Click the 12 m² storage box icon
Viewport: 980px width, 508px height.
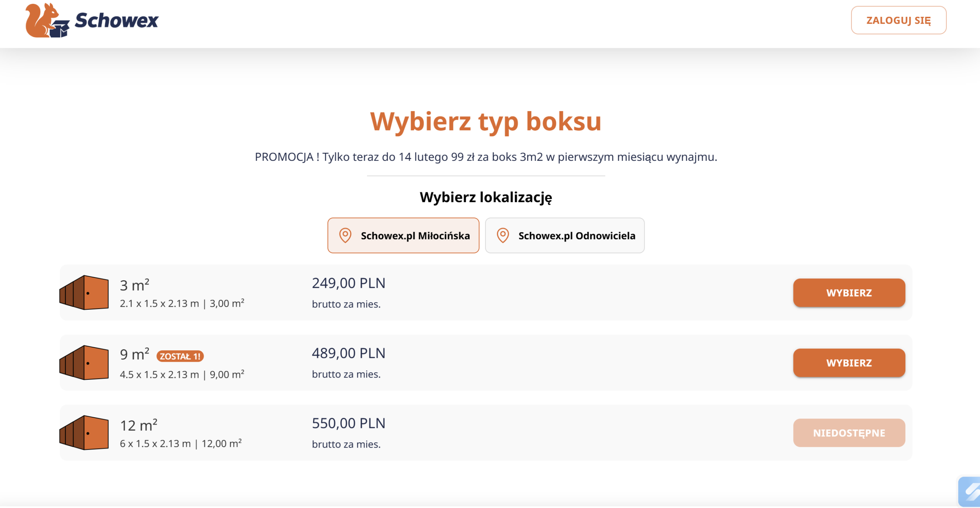click(84, 433)
